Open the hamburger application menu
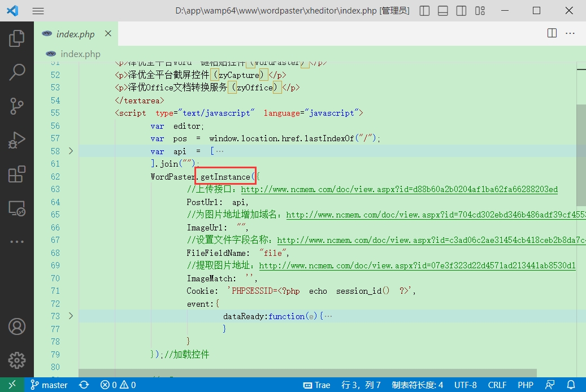This screenshot has height=392, width=586. (x=38, y=11)
